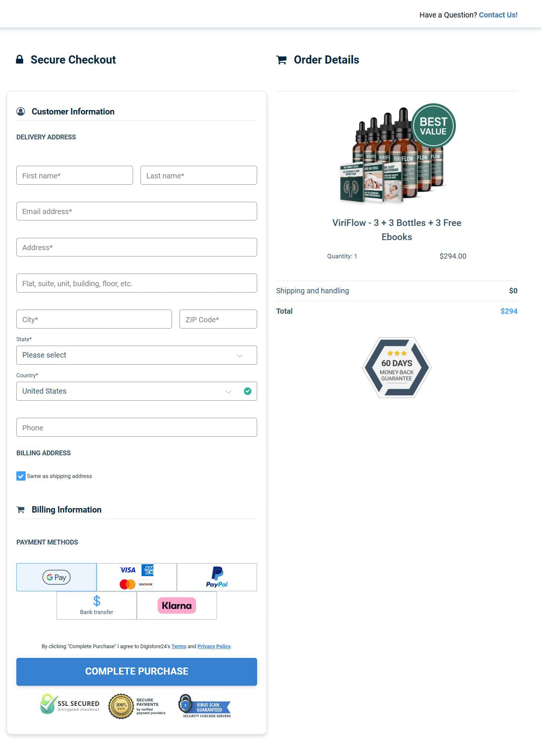The image size is (541, 756).
Task: Focus the ZIP Code field
Action: [218, 319]
